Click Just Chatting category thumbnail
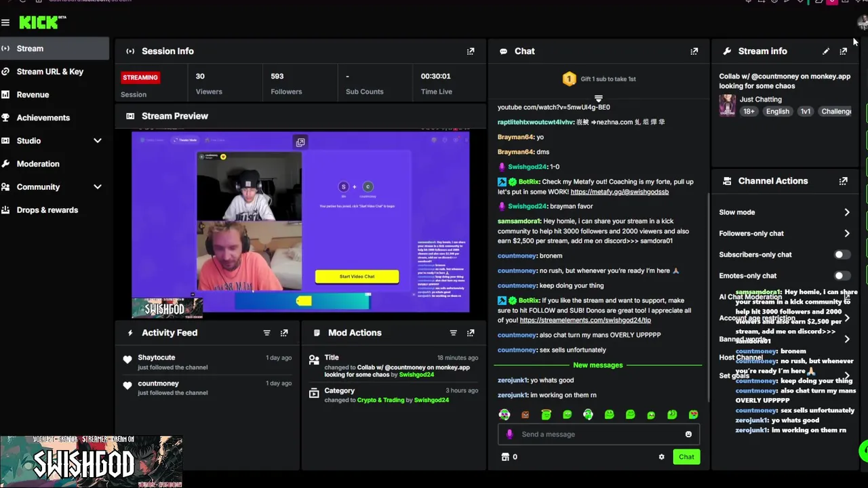 tap(727, 105)
